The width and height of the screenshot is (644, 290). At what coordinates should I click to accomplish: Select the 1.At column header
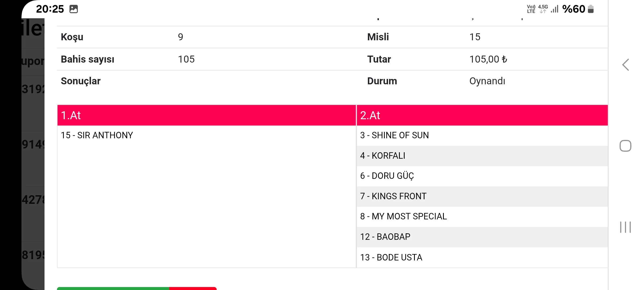206,115
